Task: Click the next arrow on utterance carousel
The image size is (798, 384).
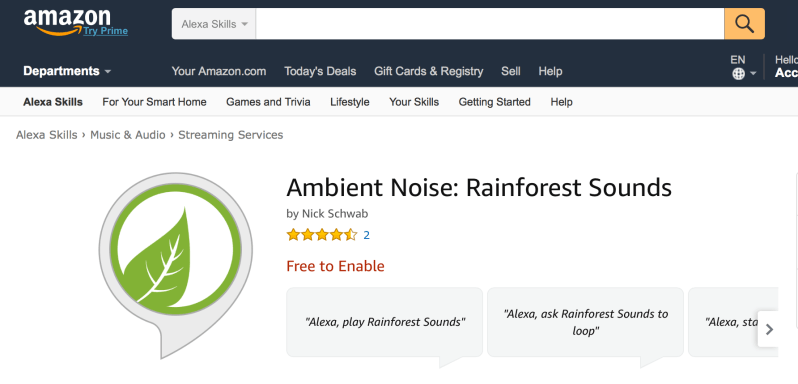Action: [769, 330]
